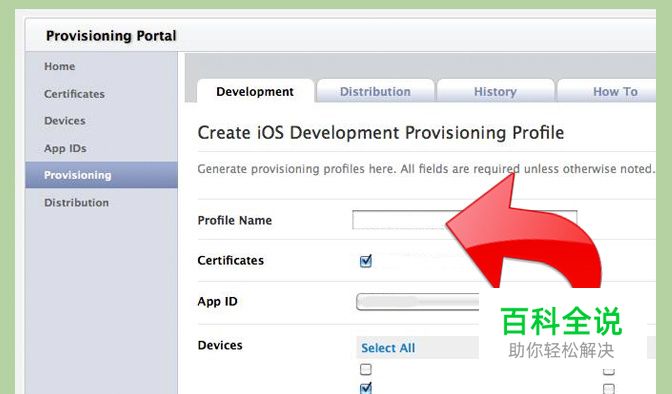Click into the Profile Name field
The height and width of the screenshot is (394, 672).
pos(465,220)
